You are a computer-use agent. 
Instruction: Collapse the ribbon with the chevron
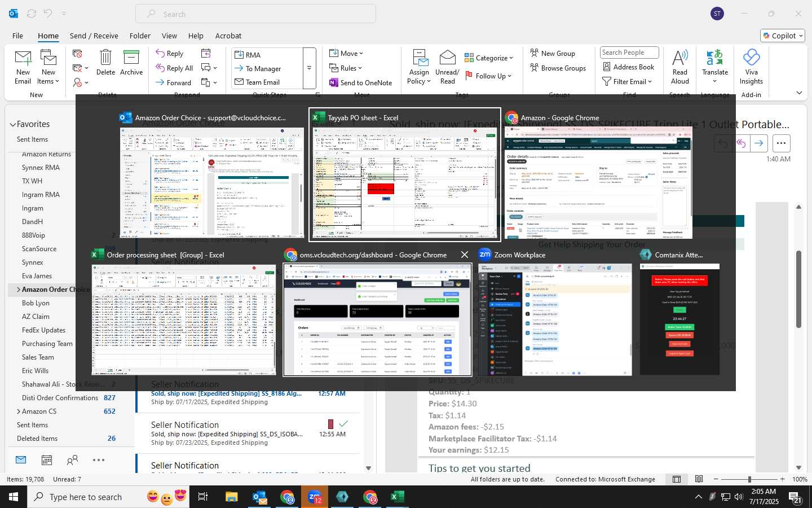pyautogui.click(x=799, y=93)
